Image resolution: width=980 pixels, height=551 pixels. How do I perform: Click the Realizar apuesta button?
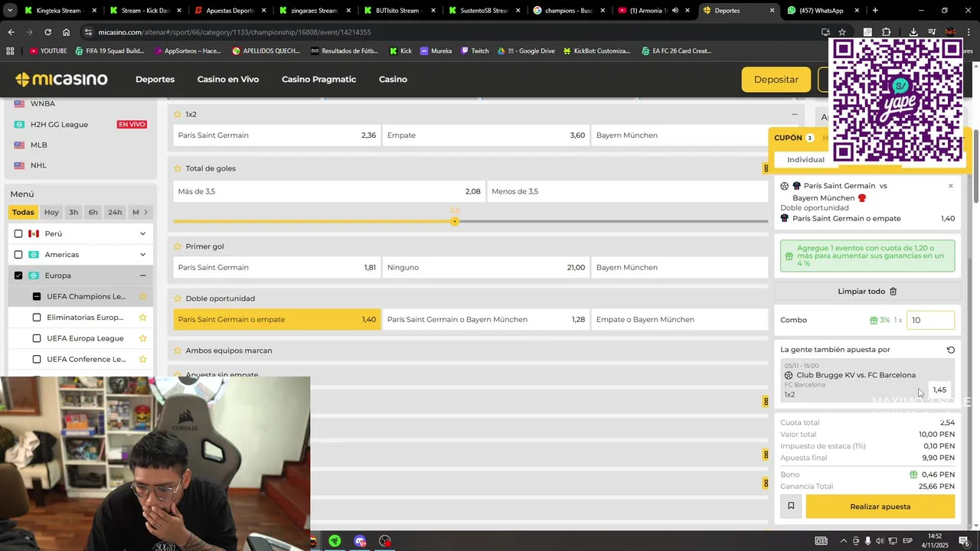[x=880, y=506]
